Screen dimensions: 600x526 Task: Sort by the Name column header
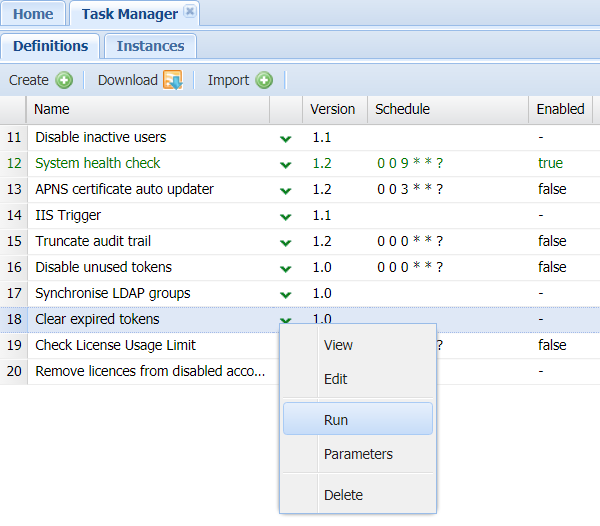[52, 109]
